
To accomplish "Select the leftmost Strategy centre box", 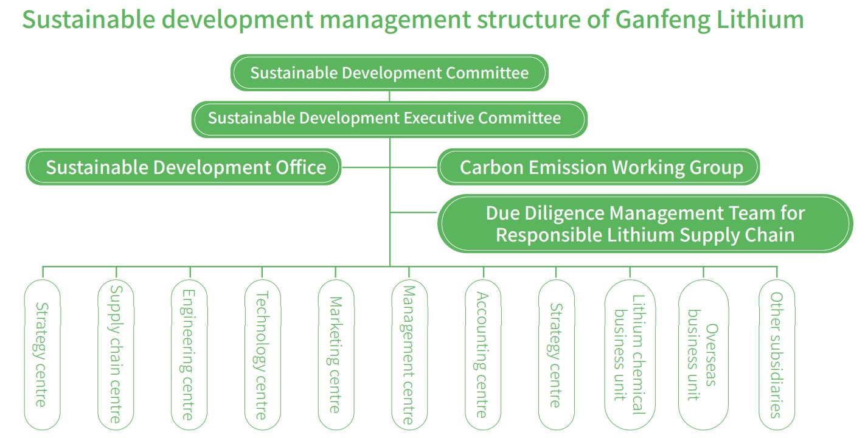I will (x=42, y=355).
